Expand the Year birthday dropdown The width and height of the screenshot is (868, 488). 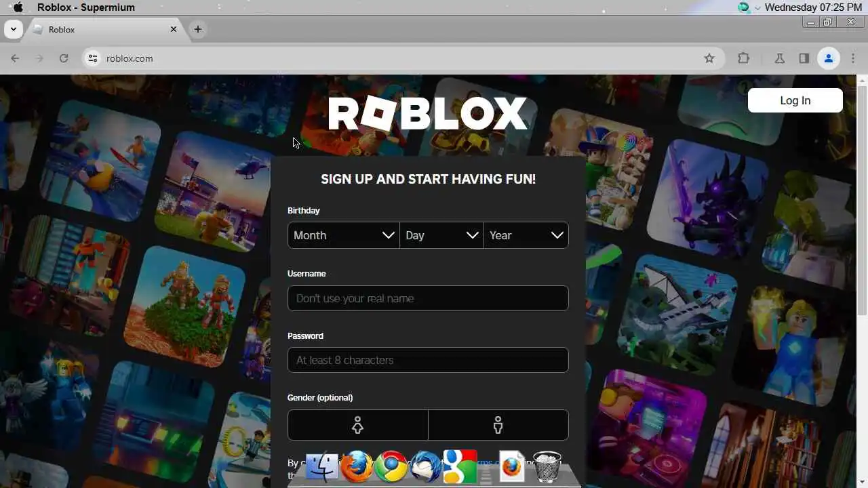[x=526, y=235]
